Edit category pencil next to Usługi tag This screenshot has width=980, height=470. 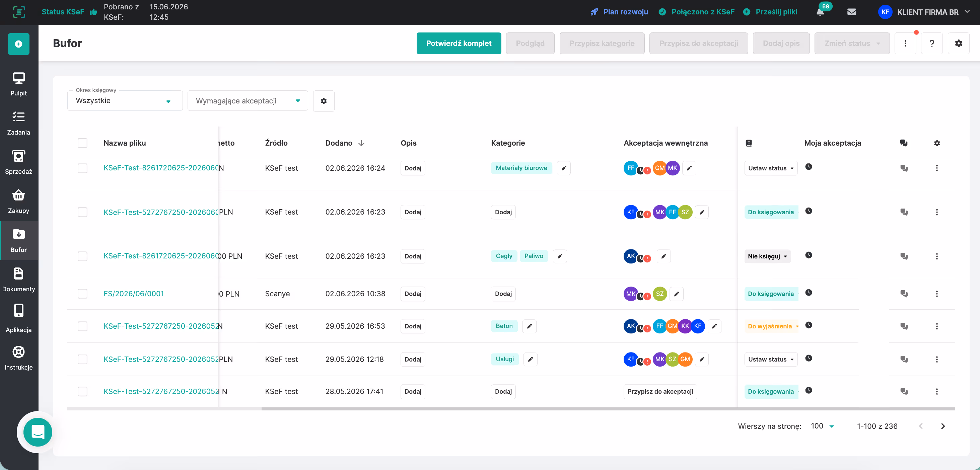(x=530, y=359)
